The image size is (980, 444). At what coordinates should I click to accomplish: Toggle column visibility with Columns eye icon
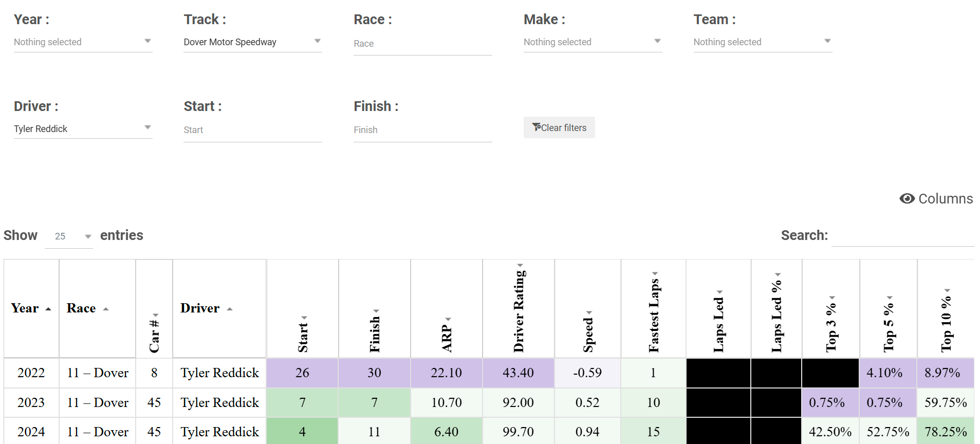[936, 199]
